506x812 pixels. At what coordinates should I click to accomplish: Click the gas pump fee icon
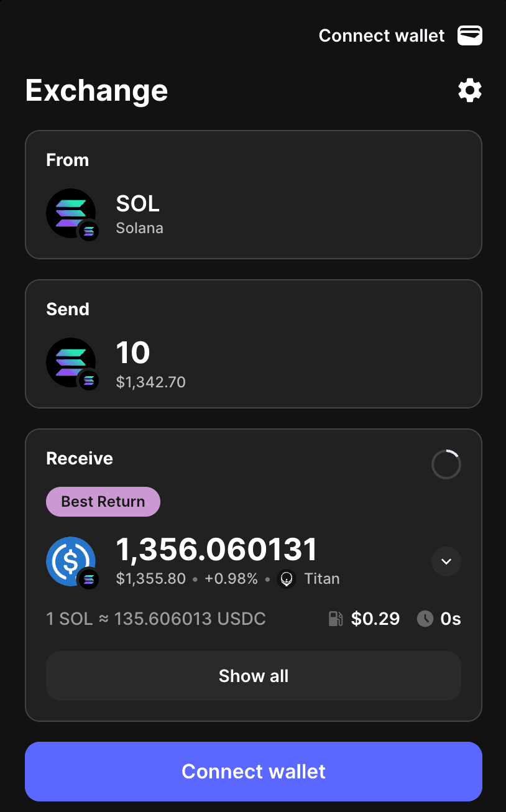(x=336, y=619)
